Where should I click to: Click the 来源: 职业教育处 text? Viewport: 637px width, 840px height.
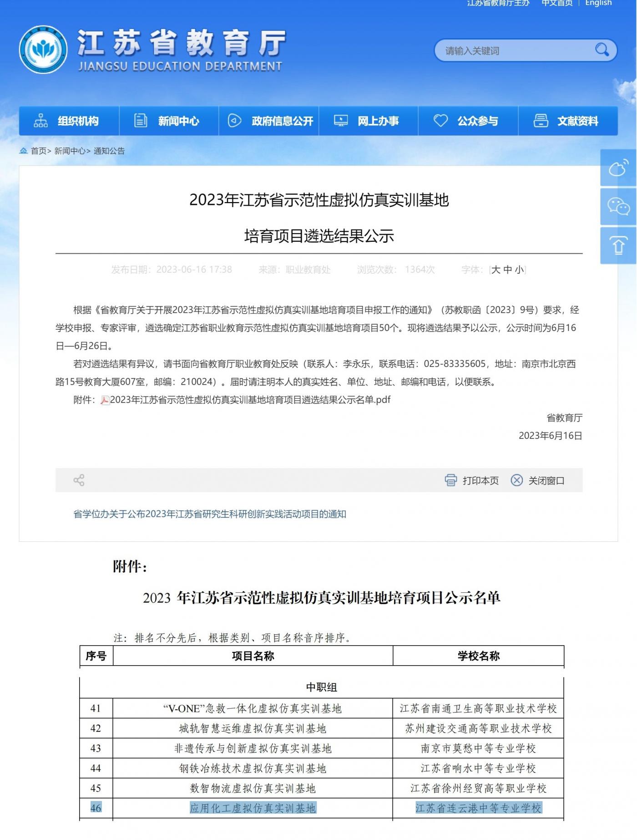[x=294, y=270]
